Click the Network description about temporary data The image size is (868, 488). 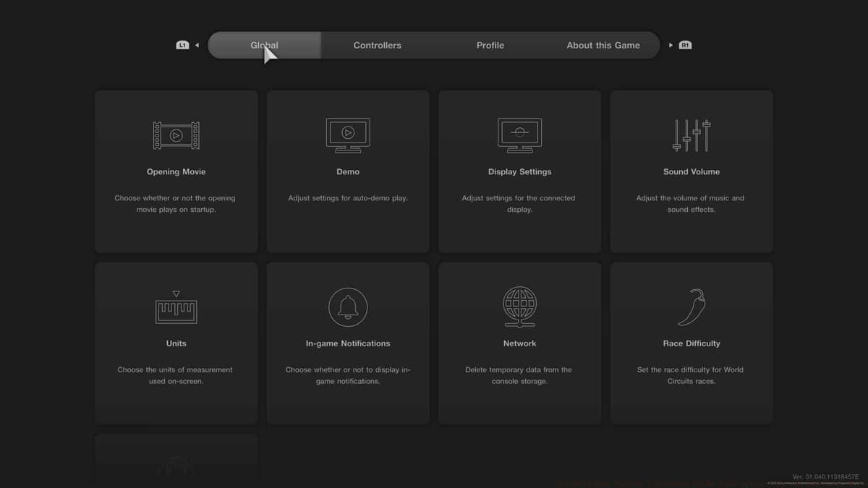click(519, 375)
